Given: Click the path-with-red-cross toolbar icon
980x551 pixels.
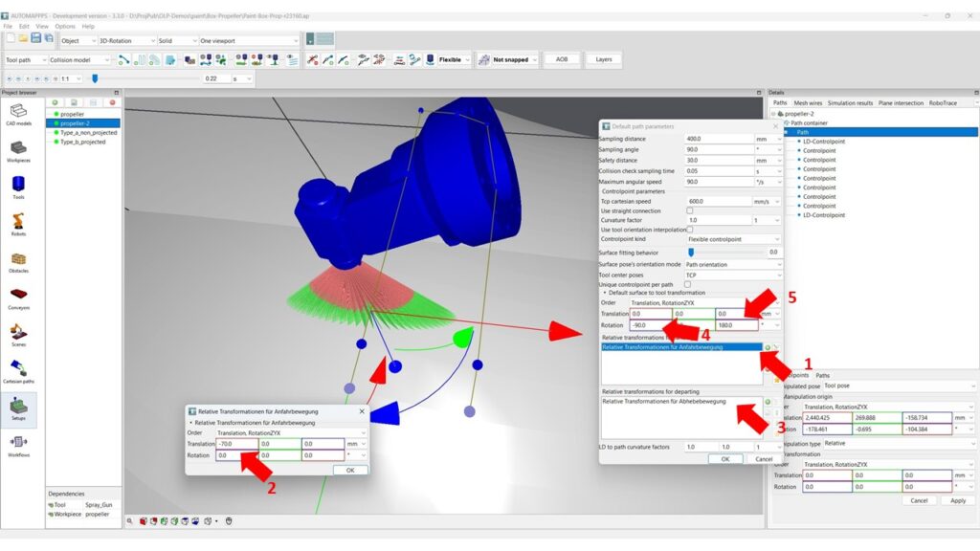Looking at the screenshot, I should [x=312, y=60].
